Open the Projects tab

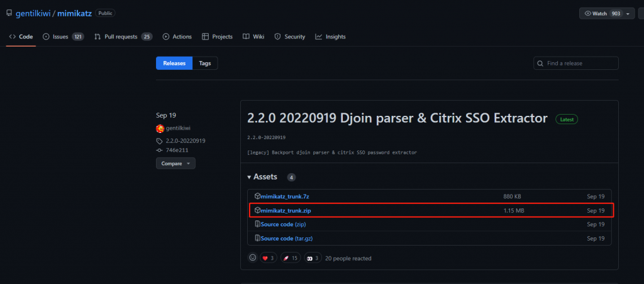217,37
